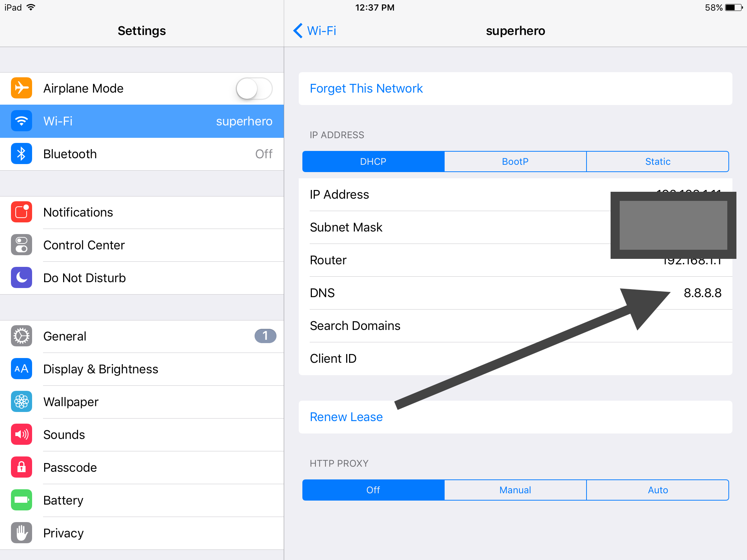The image size is (747, 560).
Task: Tap the Wi-Fi settings icon
Action: click(x=21, y=122)
